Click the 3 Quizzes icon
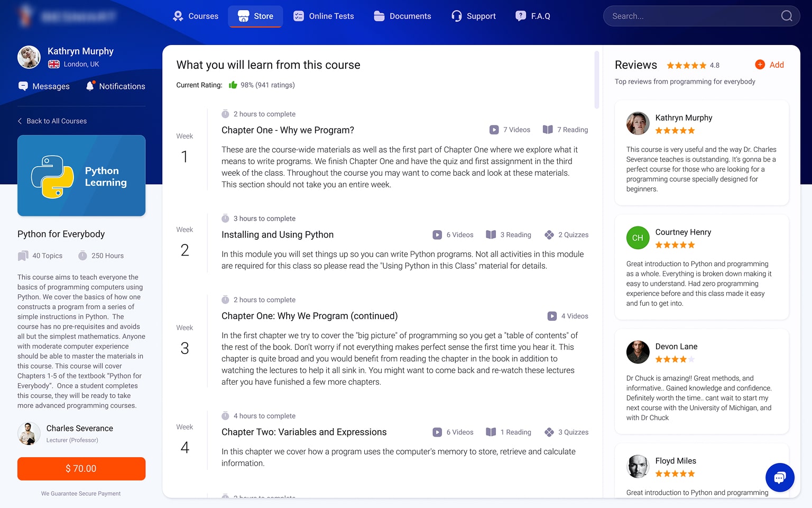The width and height of the screenshot is (812, 508). [x=549, y=432]
